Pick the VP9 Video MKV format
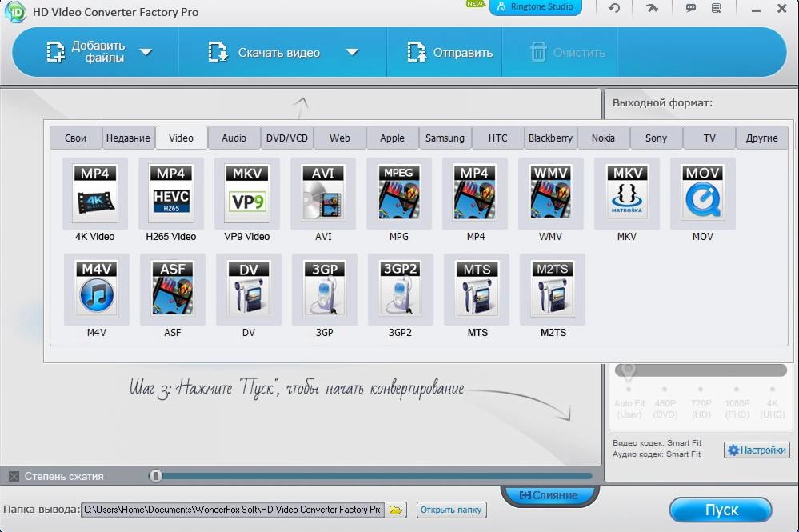The width and height of the screenshot is (799, 532). (x=246, y=194)
